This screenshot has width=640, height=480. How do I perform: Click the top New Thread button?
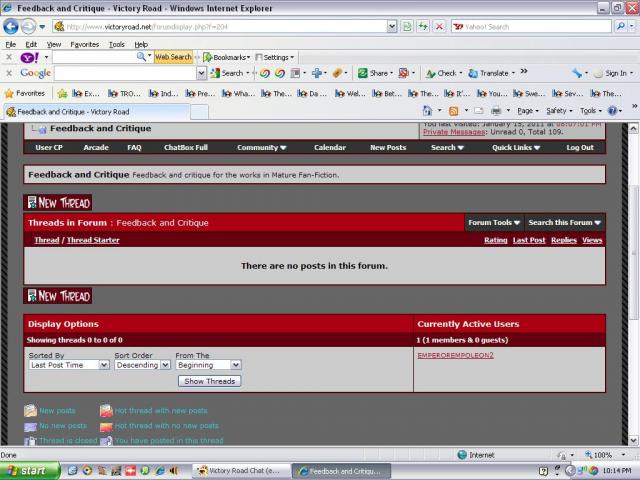58,203
